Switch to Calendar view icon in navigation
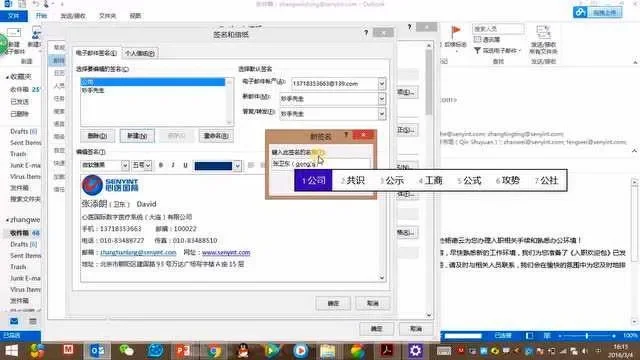The width and height of the screenshot is (640, 360). click(x=33, y=321)
